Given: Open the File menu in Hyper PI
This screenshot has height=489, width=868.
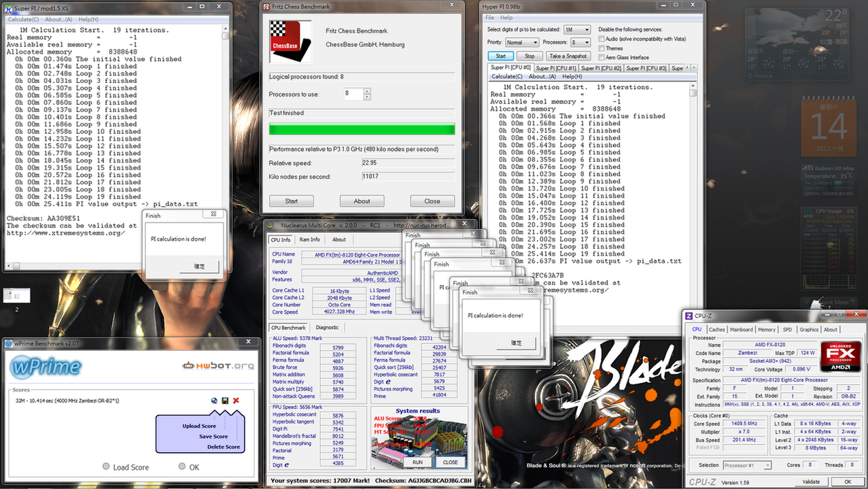Looking at the screenshot, I should (489, 18).
